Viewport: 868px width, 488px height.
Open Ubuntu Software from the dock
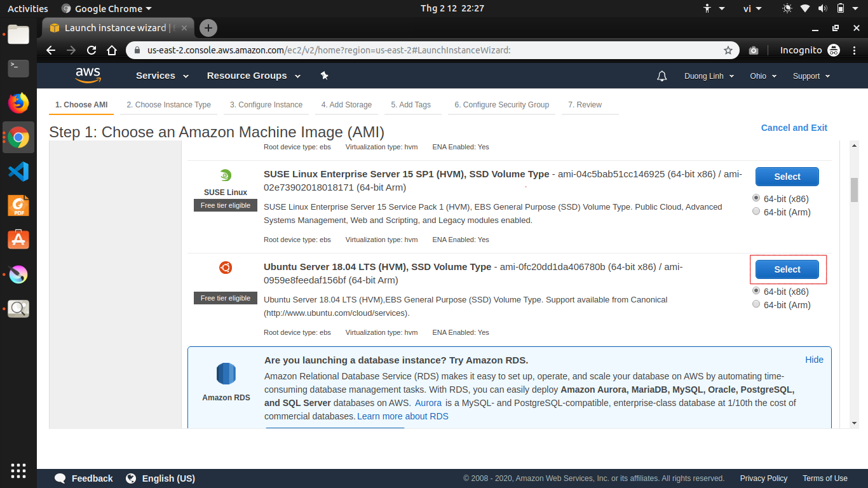click(18, 240)
